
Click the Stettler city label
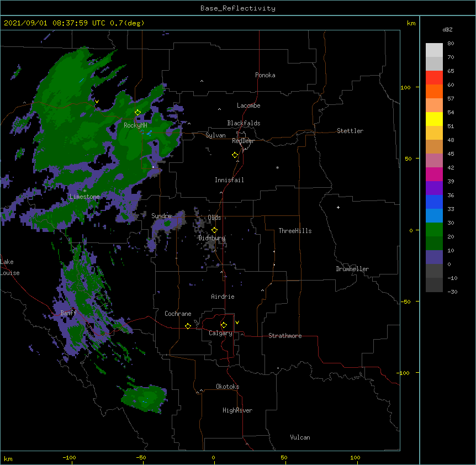[350, 131]
